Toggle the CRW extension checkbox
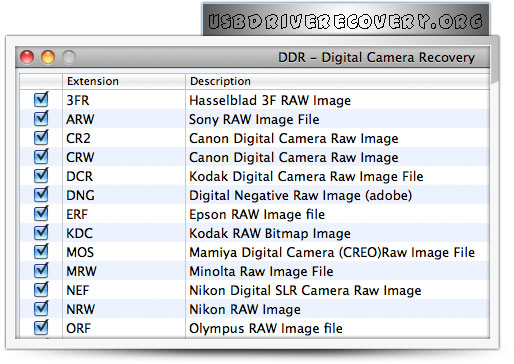Viewport: 514px width, 364px height. point(41,157)
